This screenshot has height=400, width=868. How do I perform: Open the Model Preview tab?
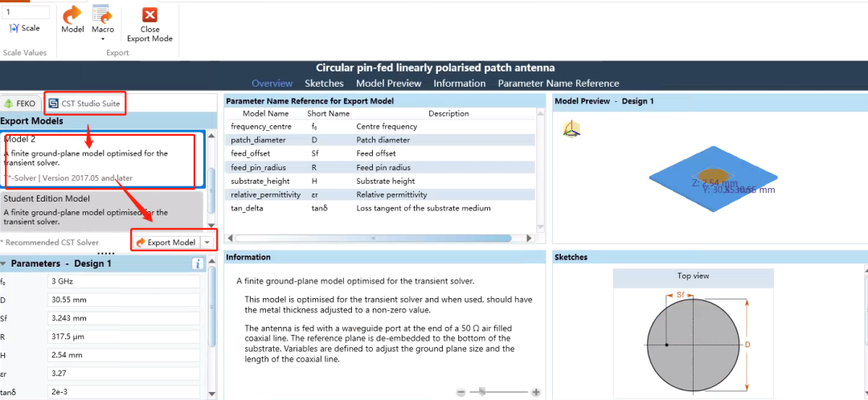[389, 84]
